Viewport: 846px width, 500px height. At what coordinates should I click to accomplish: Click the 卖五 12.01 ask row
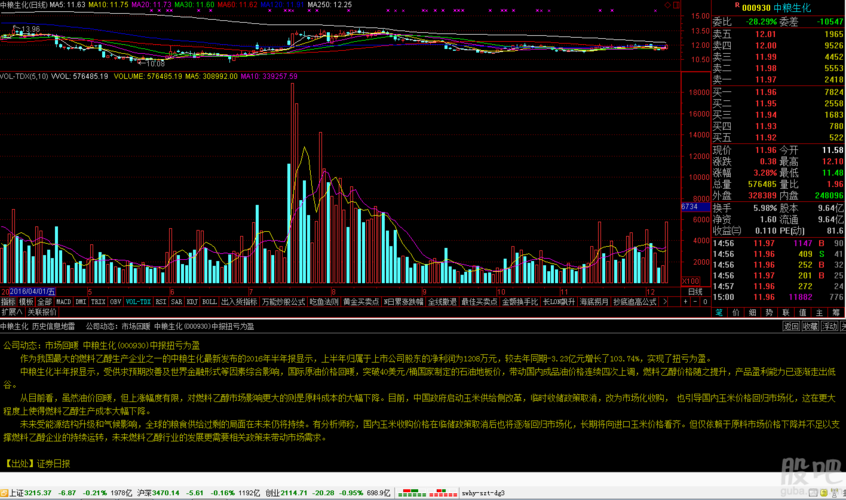pyautogui.click(x=777, y=34)
